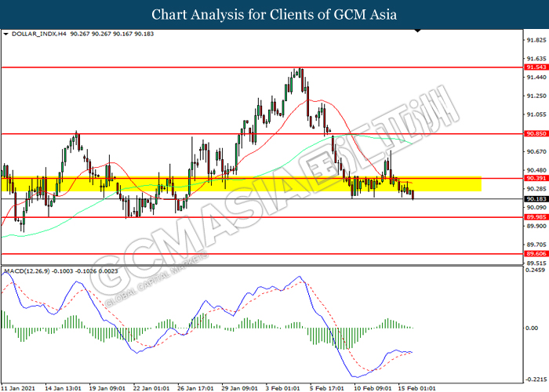Click the 26 Jan 17:01 time label
This screenshot has width=549, height=392.
point(195,389)
